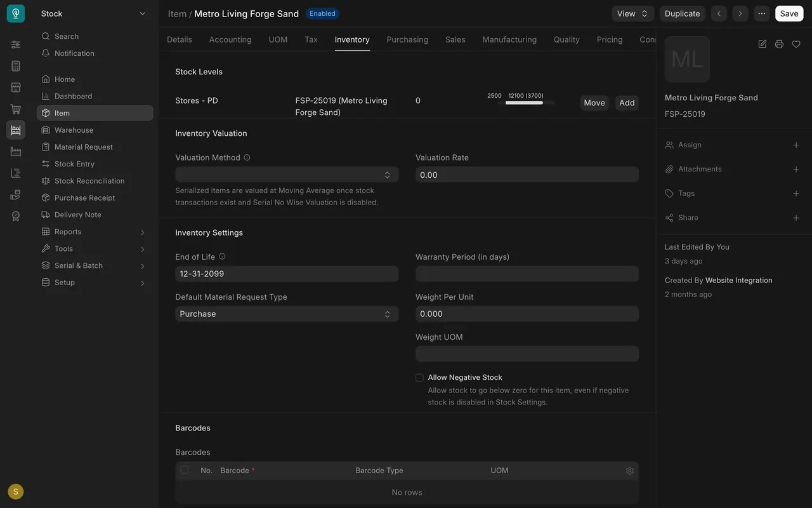Open Stock Reconciliation in sidebar
This screenshot has height=508, width=812.
click(95, 181)
